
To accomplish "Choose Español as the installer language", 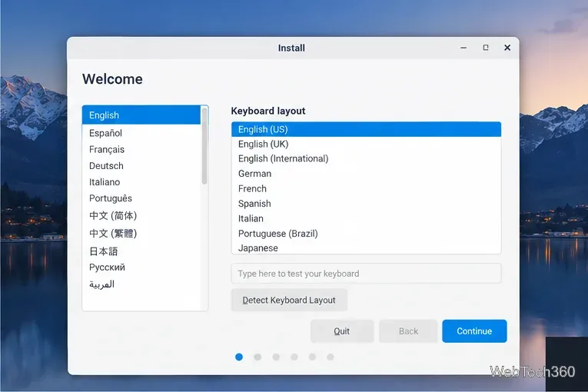I will click(x=141, y=133).
